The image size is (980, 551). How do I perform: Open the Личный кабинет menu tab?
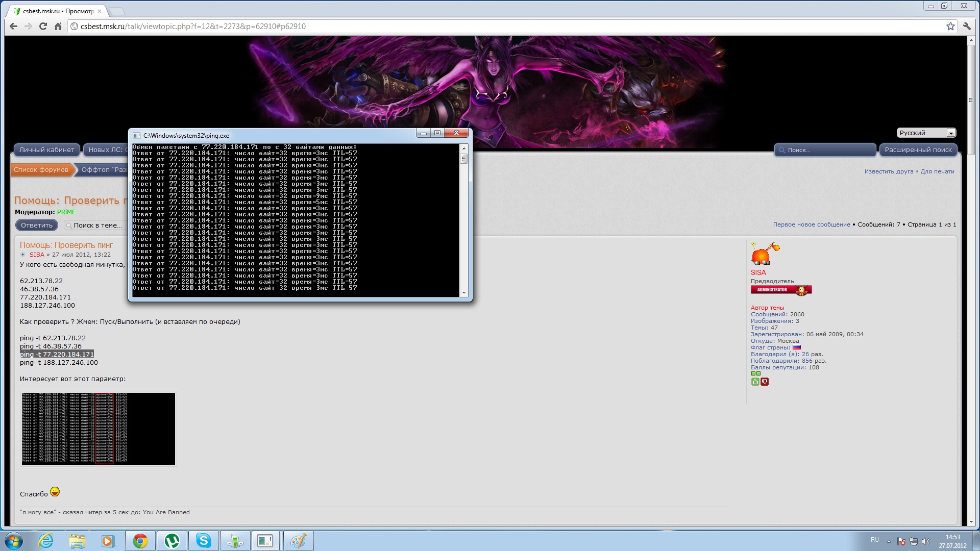point(46,150)
